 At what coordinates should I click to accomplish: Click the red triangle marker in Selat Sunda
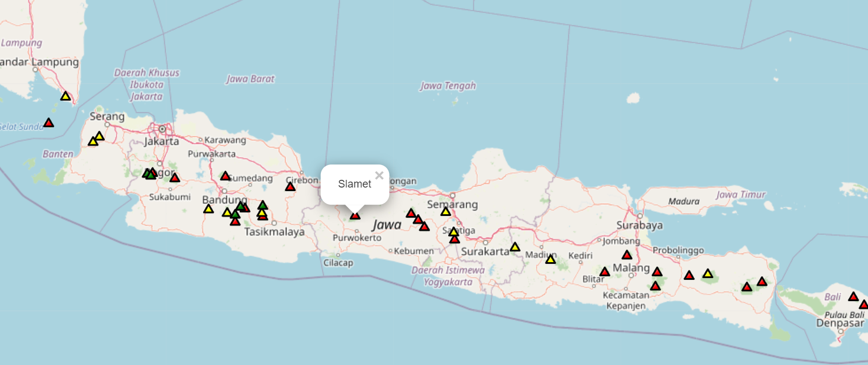49,122
